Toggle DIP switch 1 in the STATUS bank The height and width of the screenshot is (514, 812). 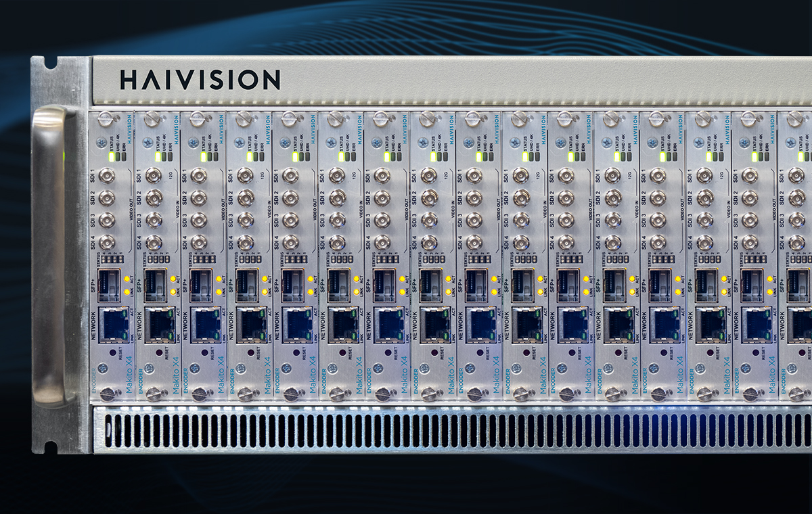point(120,258)
